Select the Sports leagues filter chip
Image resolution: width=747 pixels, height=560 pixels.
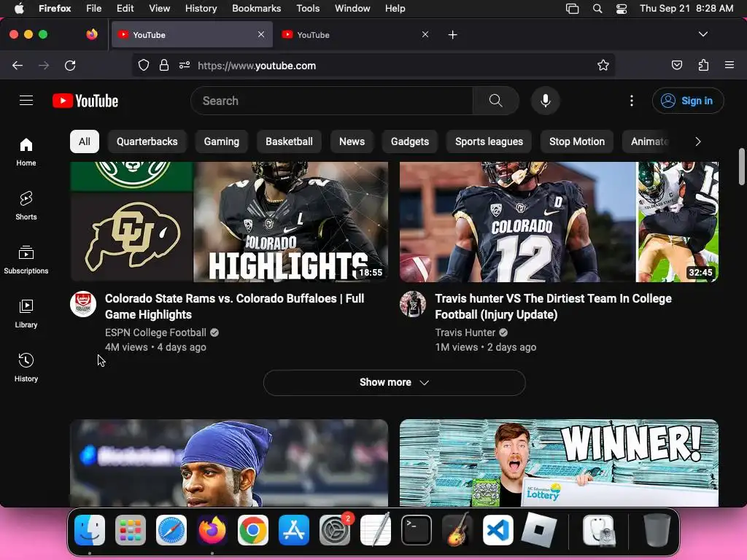click(489, 141)
